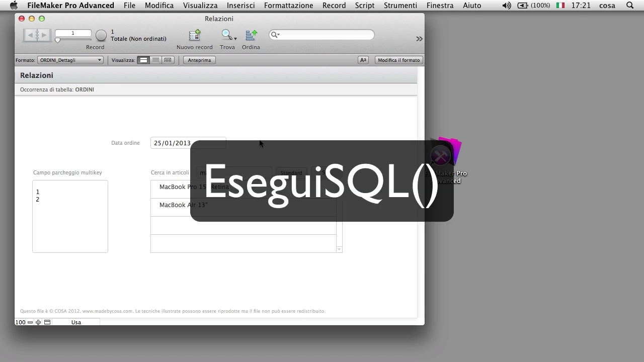Click the Occorrenza di tabella: ORDINI text
The image size is (644, 362).
coord(57,89)
